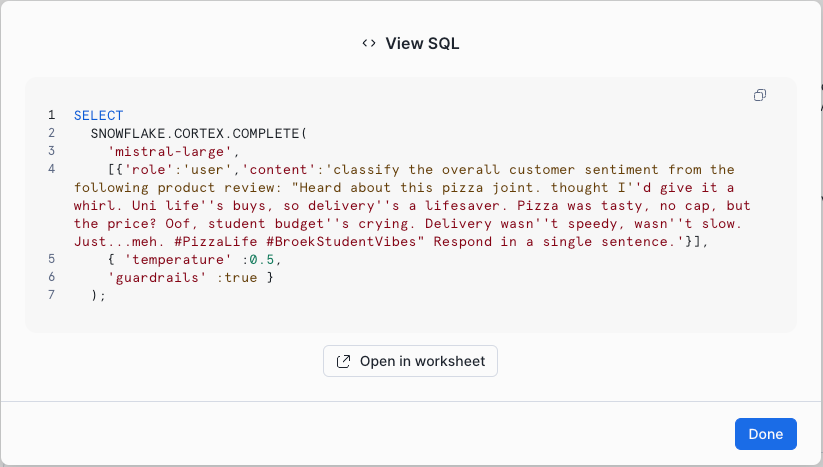Click line number 1 in the gutter
Viewport: 823px width, 467px height.
pos(50,115)
